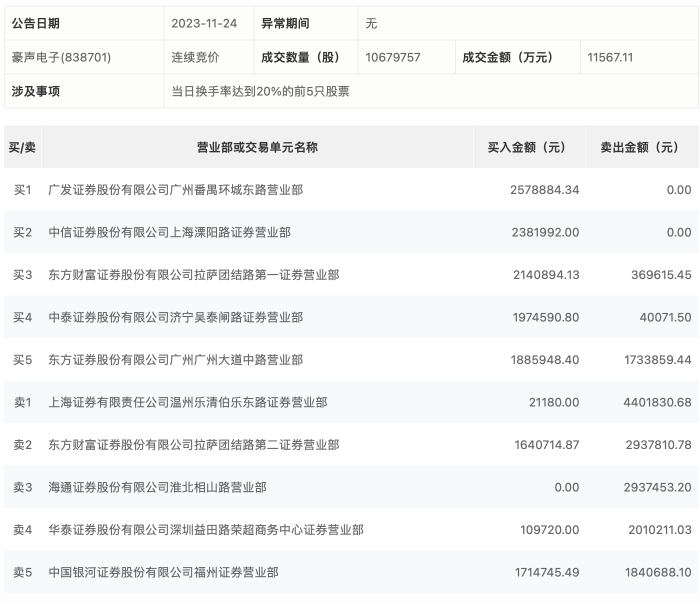Select 东方财富证券 拉萨团结路第一证券营业部 row

pyautogui.click(x=351, y=275)
